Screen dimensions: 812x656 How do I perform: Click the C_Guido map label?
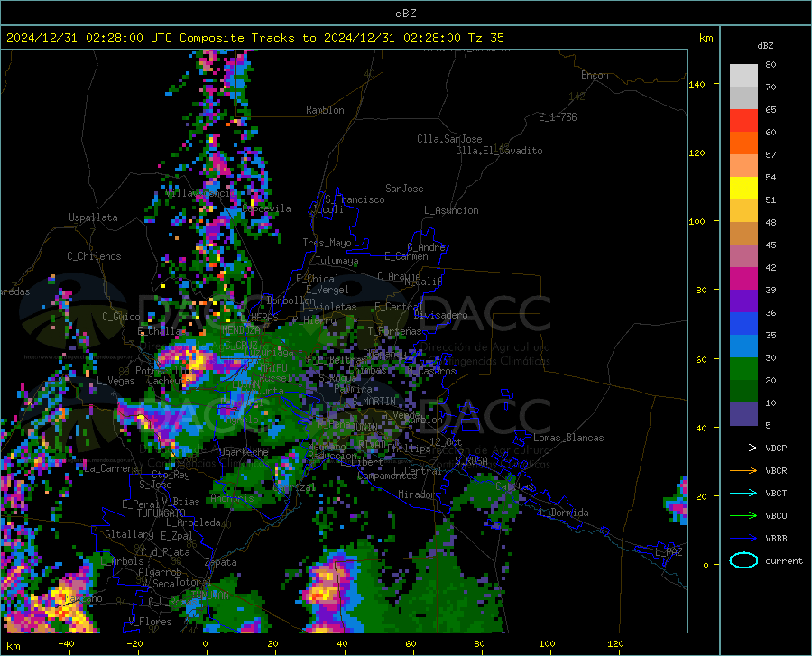pos(121,317)
